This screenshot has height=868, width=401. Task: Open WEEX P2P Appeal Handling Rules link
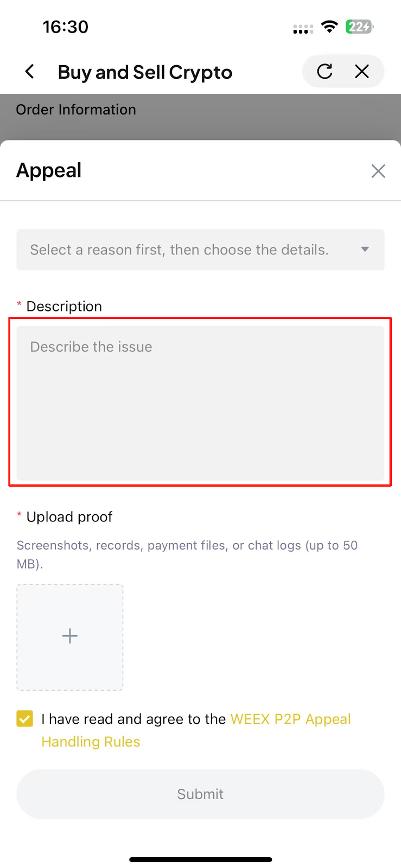[290, 719]
